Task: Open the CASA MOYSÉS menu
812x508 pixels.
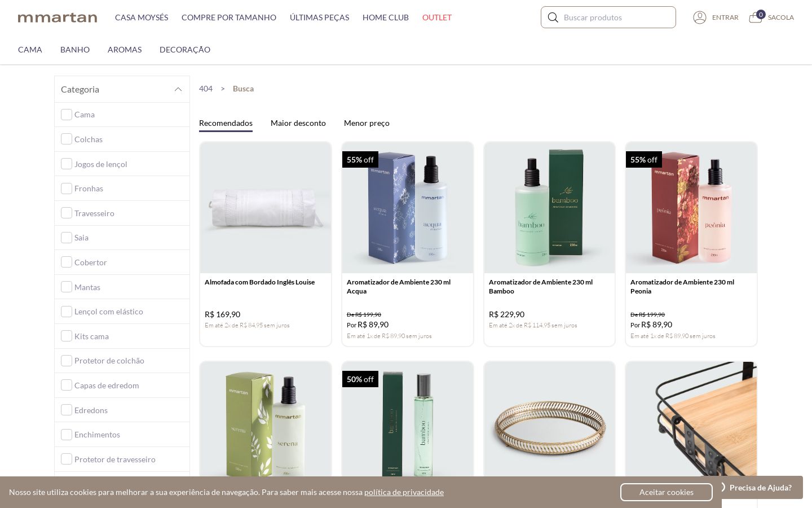Action: coord(142,17)
